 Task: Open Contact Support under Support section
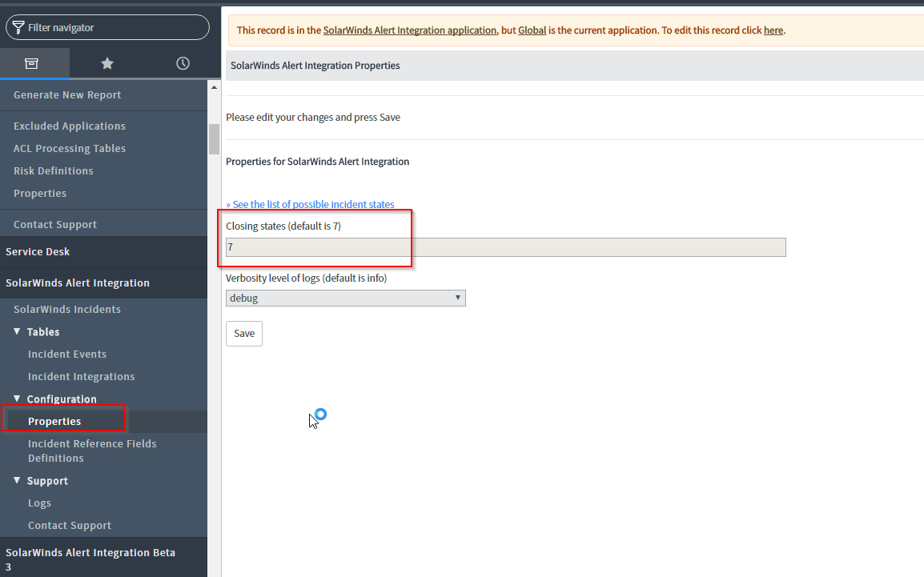coord(70,525)
